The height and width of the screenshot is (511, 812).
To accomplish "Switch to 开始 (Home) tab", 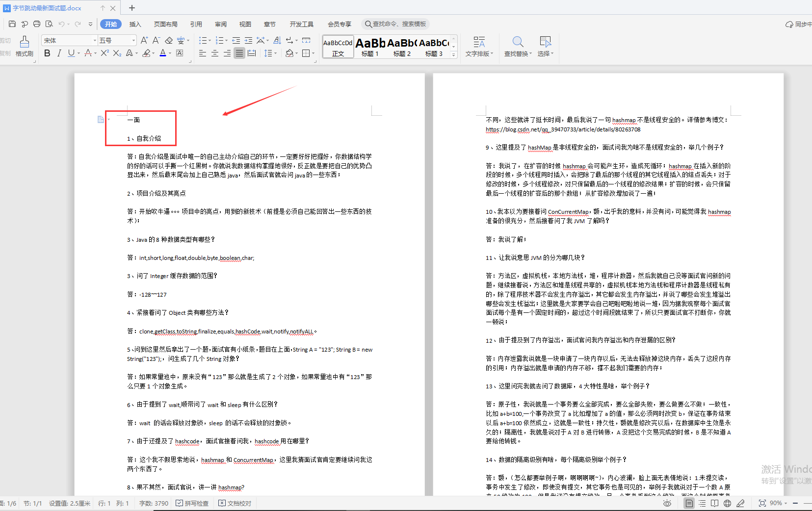I will coord(111,24).
